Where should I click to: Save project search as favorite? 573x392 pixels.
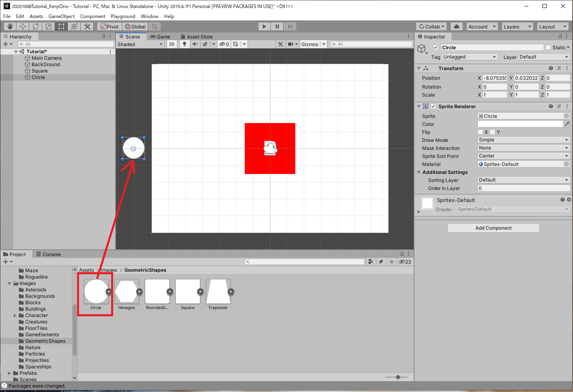click(x=392, y=262)
